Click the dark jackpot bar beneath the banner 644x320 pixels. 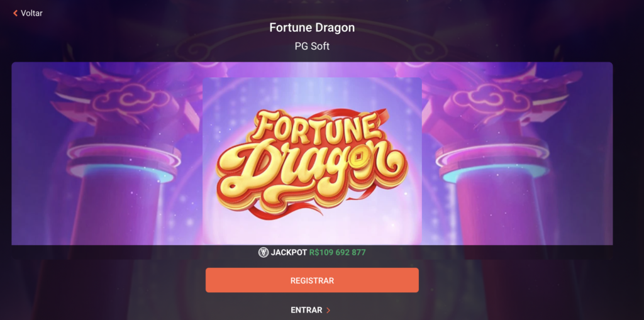point(312,252)
